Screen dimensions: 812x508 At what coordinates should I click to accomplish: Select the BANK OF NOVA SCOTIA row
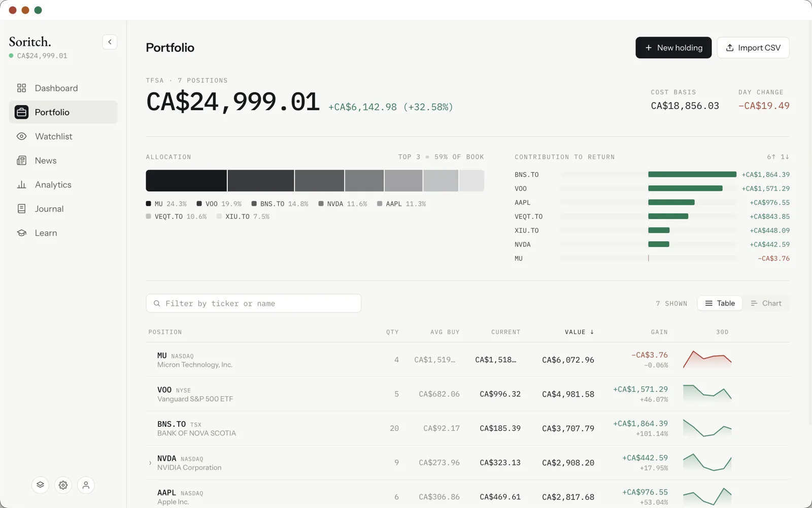click(x=467, y=428)
